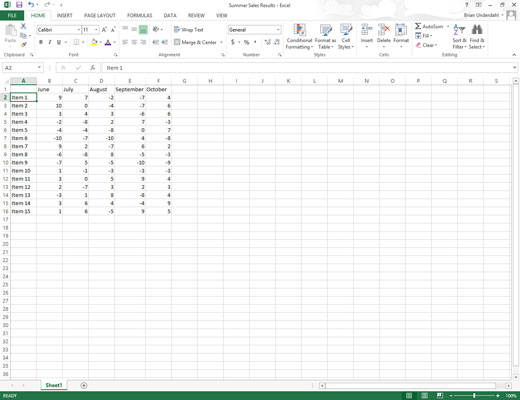Open Conditional Formatting menu

coord(299,37)
